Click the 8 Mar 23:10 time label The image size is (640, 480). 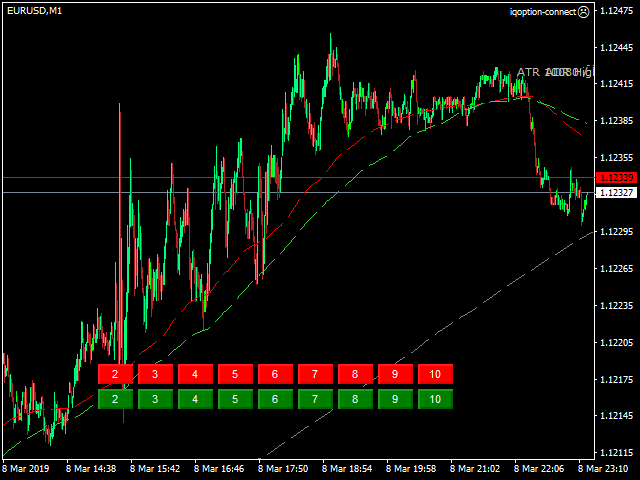click(x=603, y=469)
